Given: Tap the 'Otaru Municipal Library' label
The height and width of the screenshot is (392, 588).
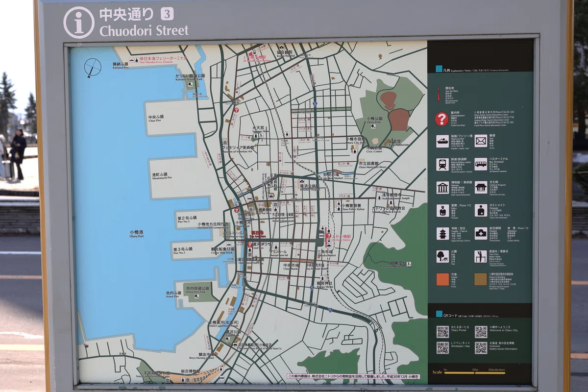Looking at the screenshot, I should tap(373, 167).
